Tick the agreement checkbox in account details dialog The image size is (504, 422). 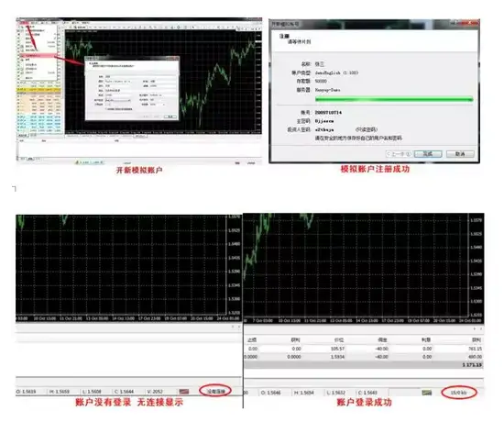106,109
